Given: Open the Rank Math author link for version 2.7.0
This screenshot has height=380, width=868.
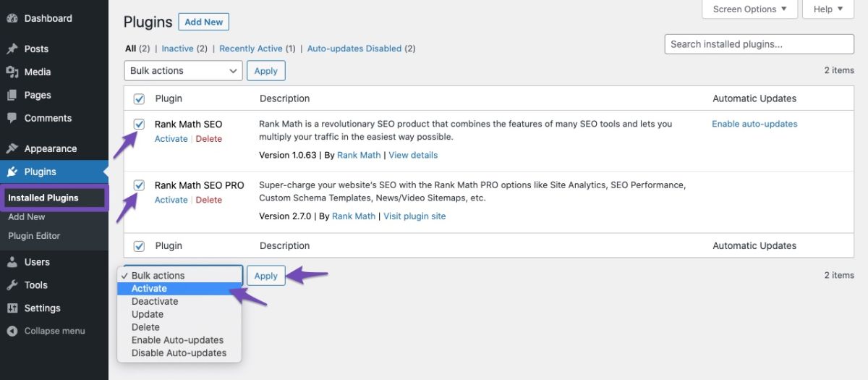Looking at the screenshot, I should pyautogui.click(x=354, y=216).
